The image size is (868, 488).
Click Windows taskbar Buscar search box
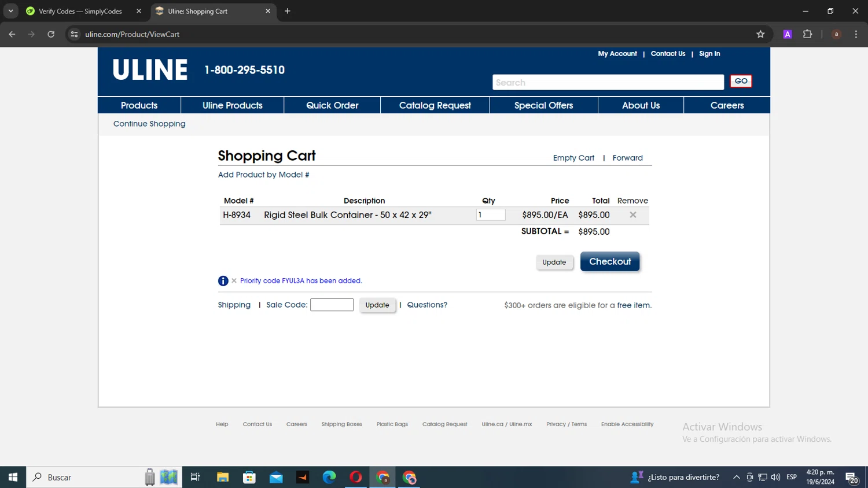click(104, 477)
